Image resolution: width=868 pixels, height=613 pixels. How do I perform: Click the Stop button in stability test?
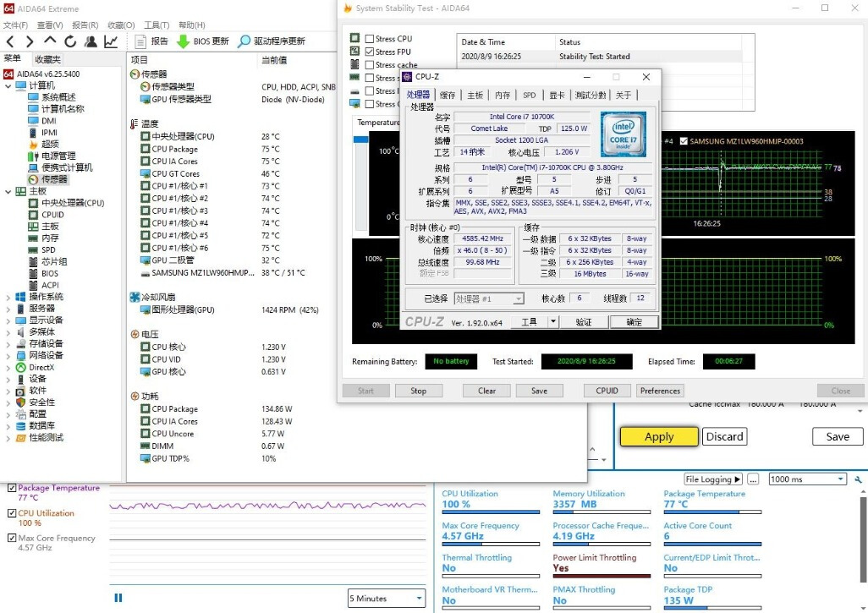pos(418,391)
